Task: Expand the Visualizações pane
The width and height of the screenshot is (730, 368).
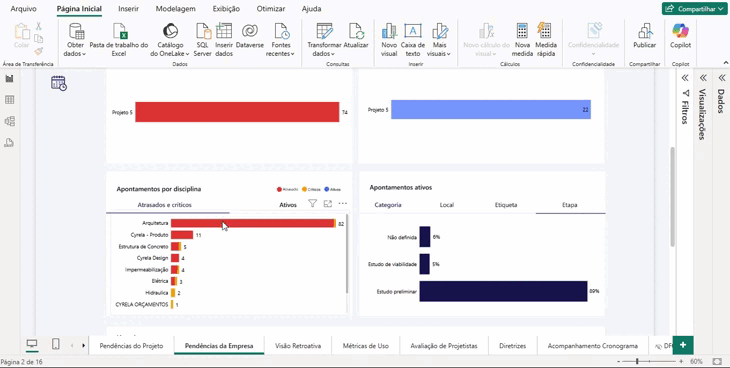Action: pyautogui.click(x=703, y=78)
